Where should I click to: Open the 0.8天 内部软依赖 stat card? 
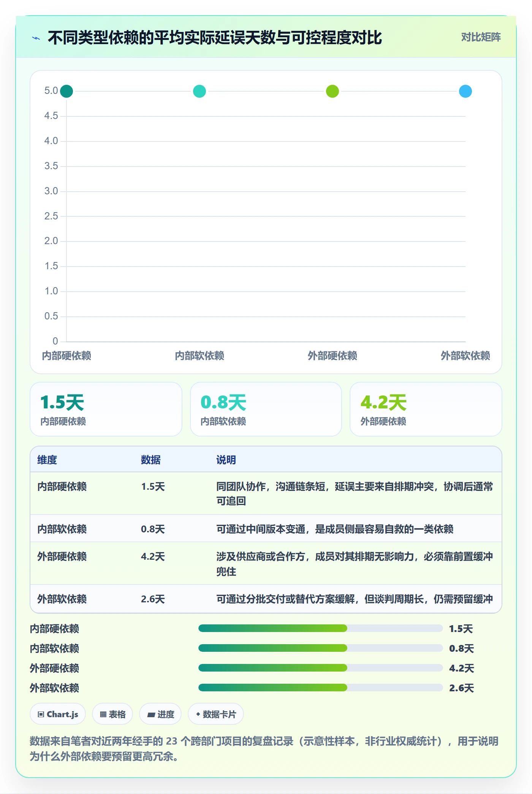click(266, 409)
